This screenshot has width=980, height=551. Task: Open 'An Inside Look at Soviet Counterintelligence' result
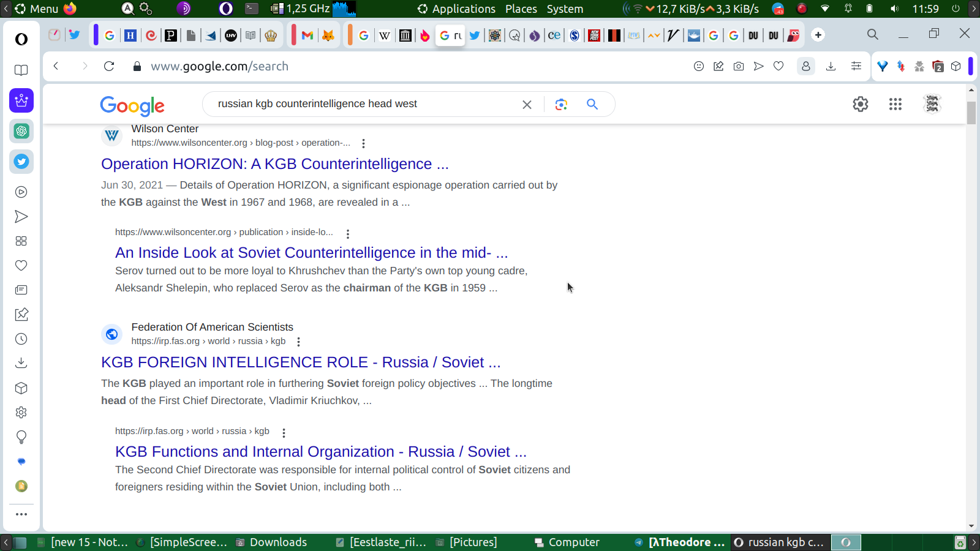pyautogui.click(x=312, y=253)
